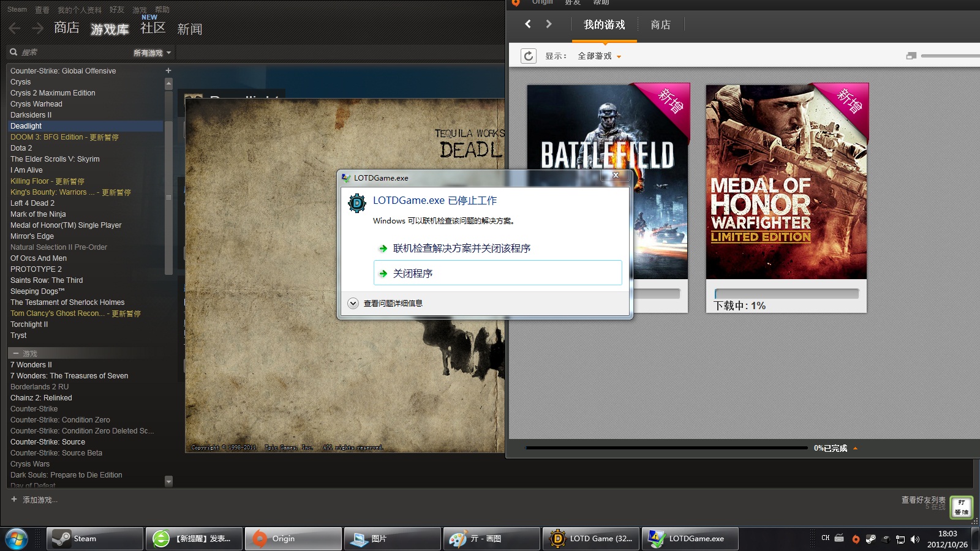Open the 全部游戏 display dropdown in Origin

(x=600, y=56)
